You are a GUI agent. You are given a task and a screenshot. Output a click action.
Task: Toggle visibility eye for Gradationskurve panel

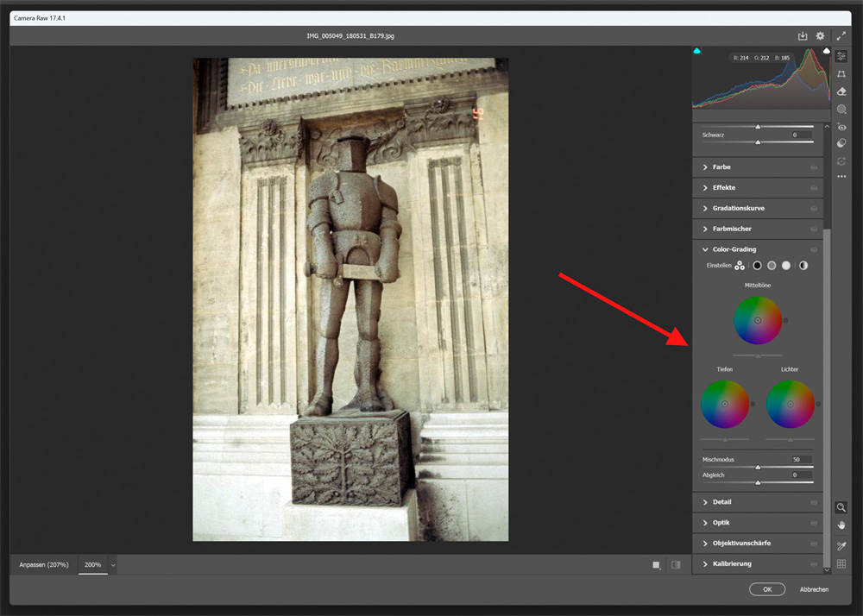814,209
